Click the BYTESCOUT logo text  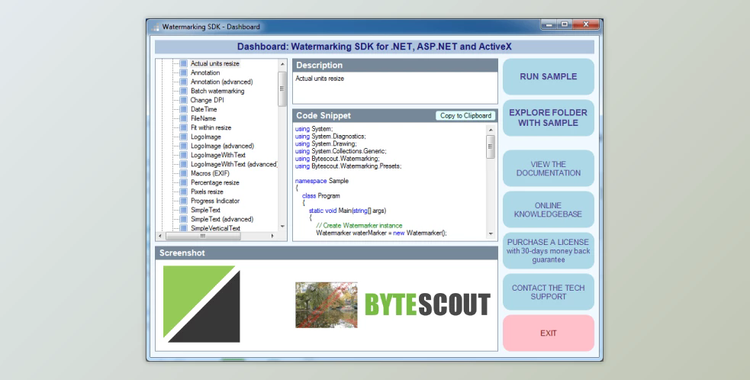[x=428, y=305]
